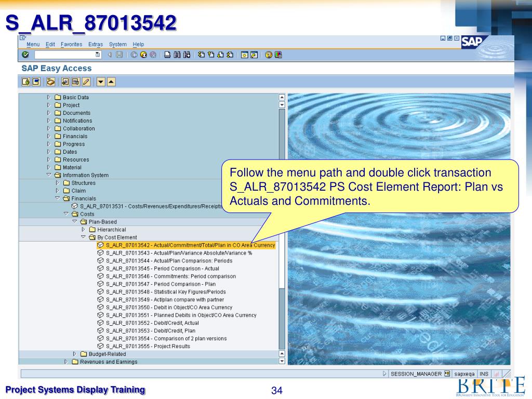
Task: Click the Save diskette icon in toolbar
Action: 119,55
